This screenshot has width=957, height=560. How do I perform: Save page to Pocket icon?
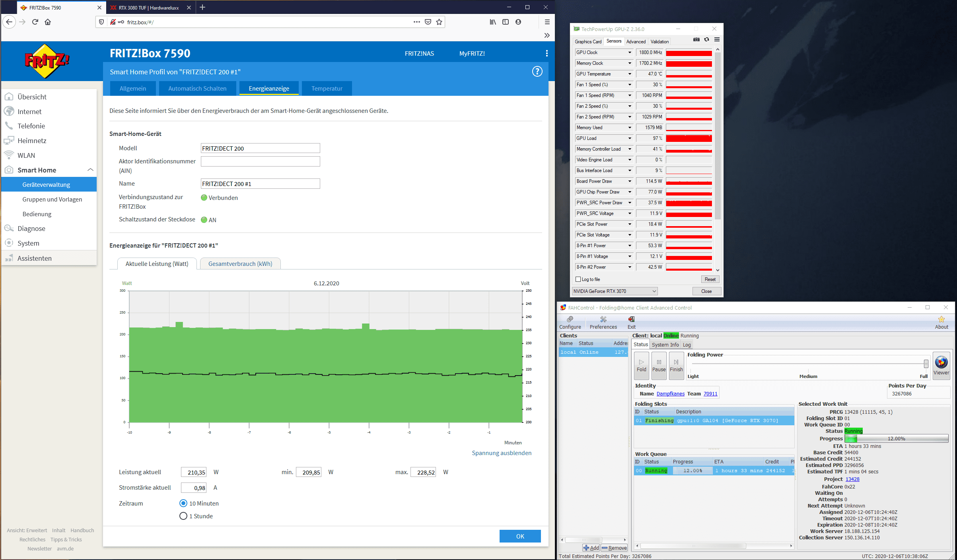click(428, 22)
